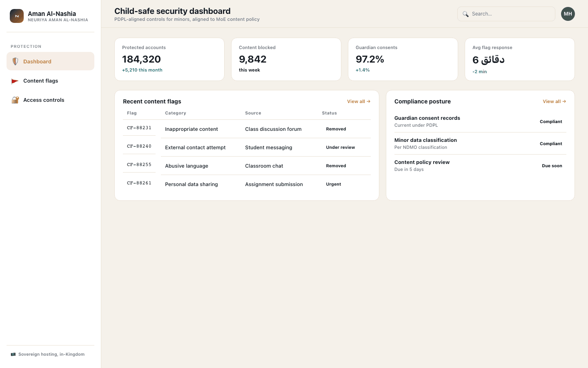Select the External contact attempt row

point(247,147)
